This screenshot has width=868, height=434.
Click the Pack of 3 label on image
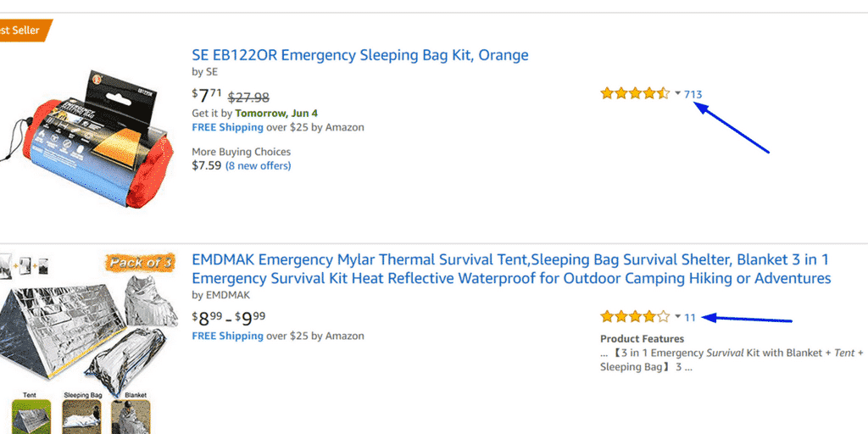coord(140,263)
